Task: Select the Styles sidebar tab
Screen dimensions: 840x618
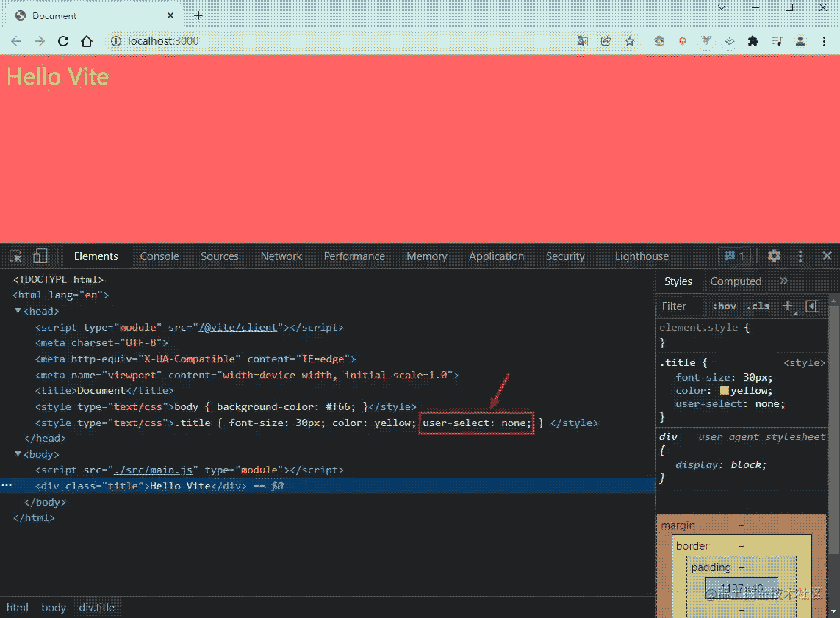Action: click(678, 281)
